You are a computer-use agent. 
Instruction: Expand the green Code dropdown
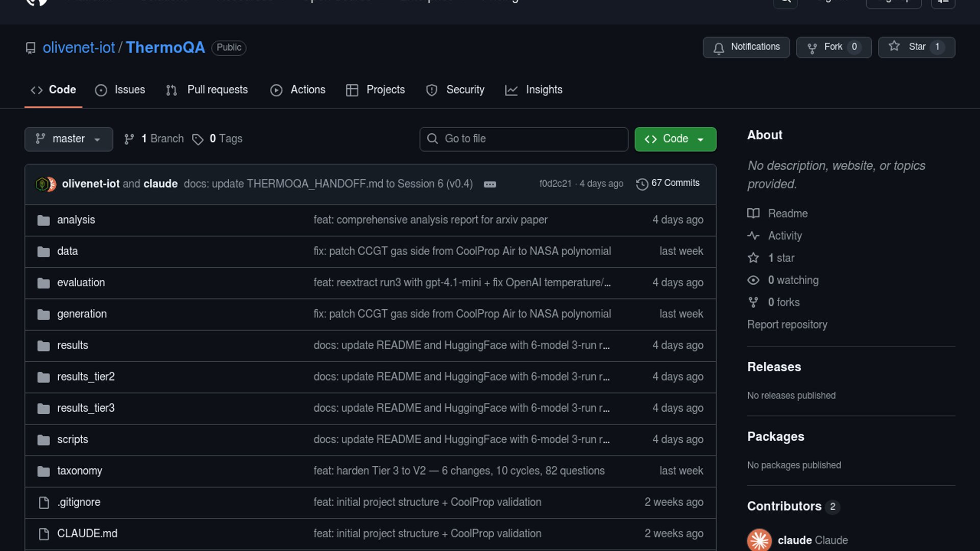click(675, 139)
